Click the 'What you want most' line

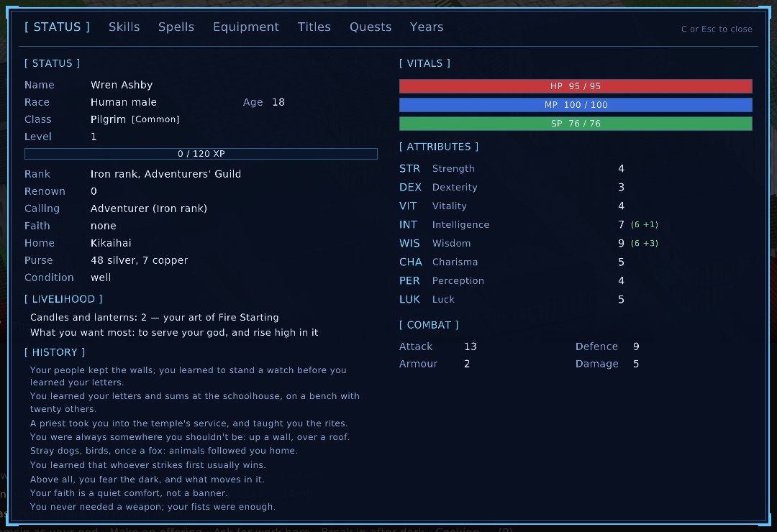pos(174,333)
